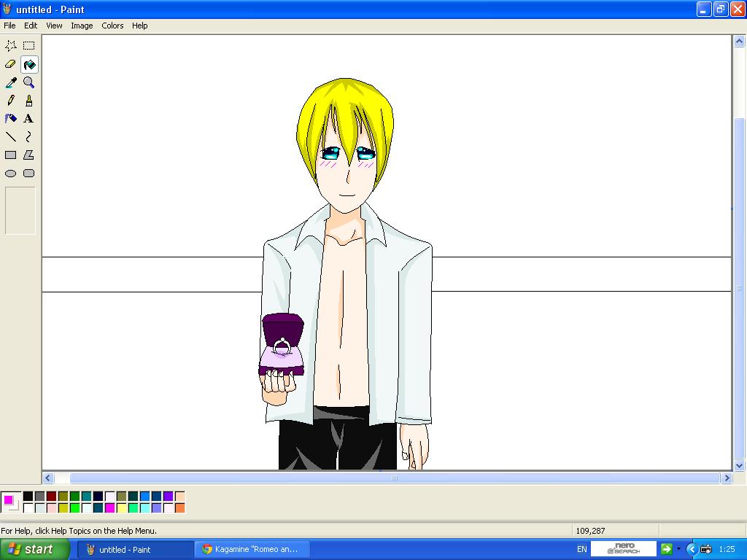Click the EN language bar indicator

[x=581, y=549]
